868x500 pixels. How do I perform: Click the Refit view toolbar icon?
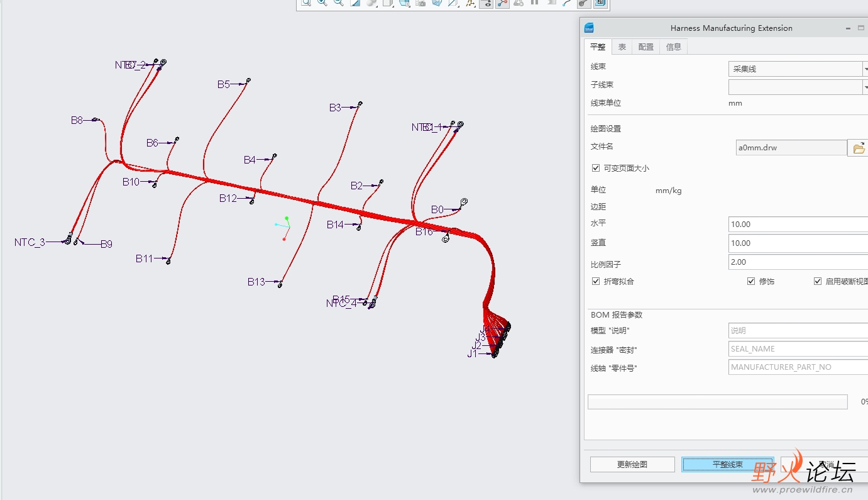(306, 3)
